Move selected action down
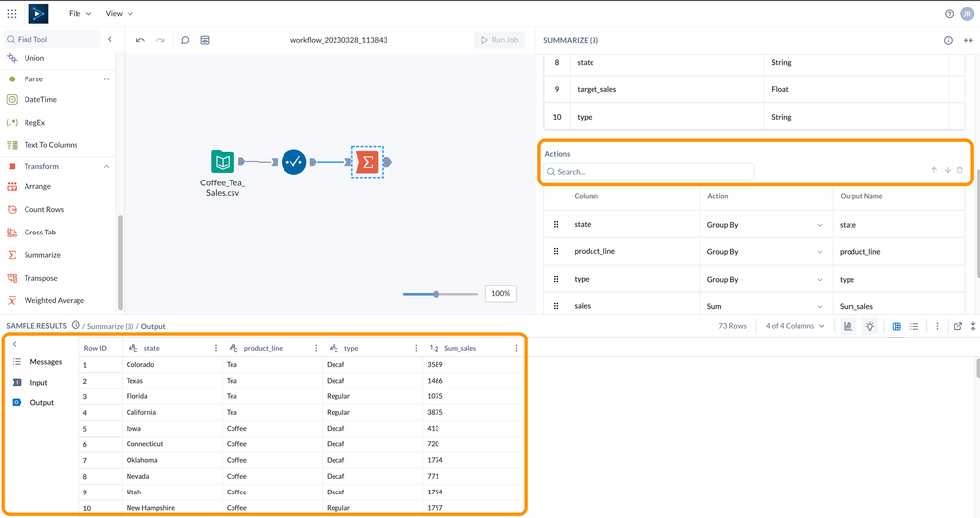 click(948, 170)
